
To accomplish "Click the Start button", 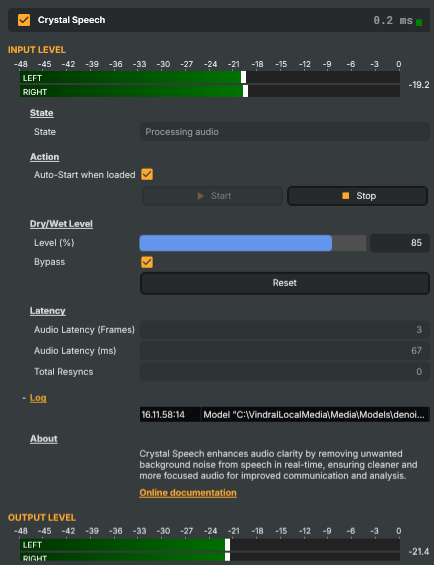I will (x=212, y=196).
